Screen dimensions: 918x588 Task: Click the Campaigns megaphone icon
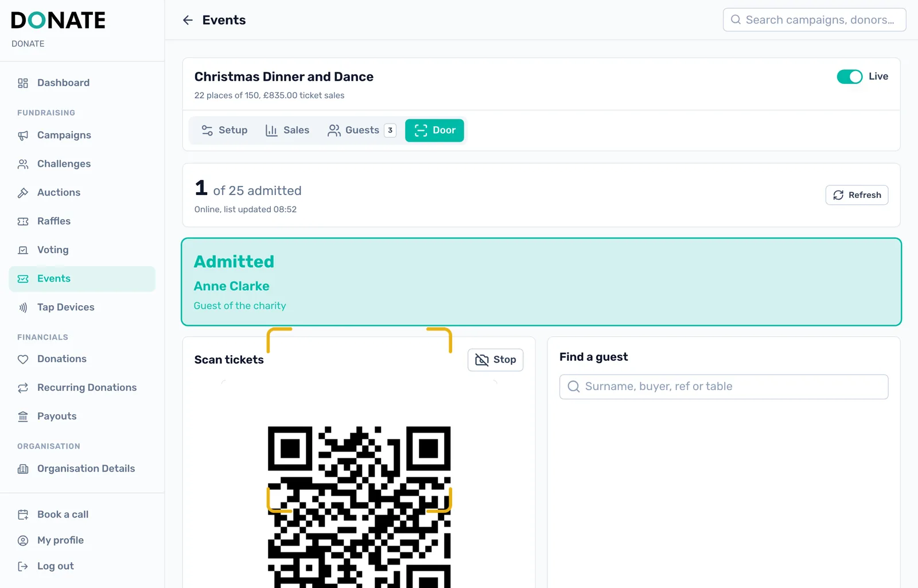(x=23, y=135)
